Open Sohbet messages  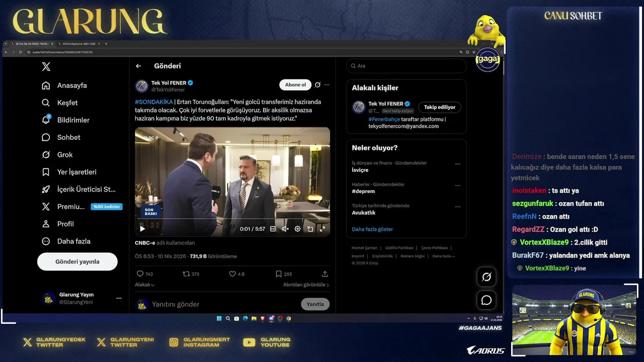click(61, 137)
